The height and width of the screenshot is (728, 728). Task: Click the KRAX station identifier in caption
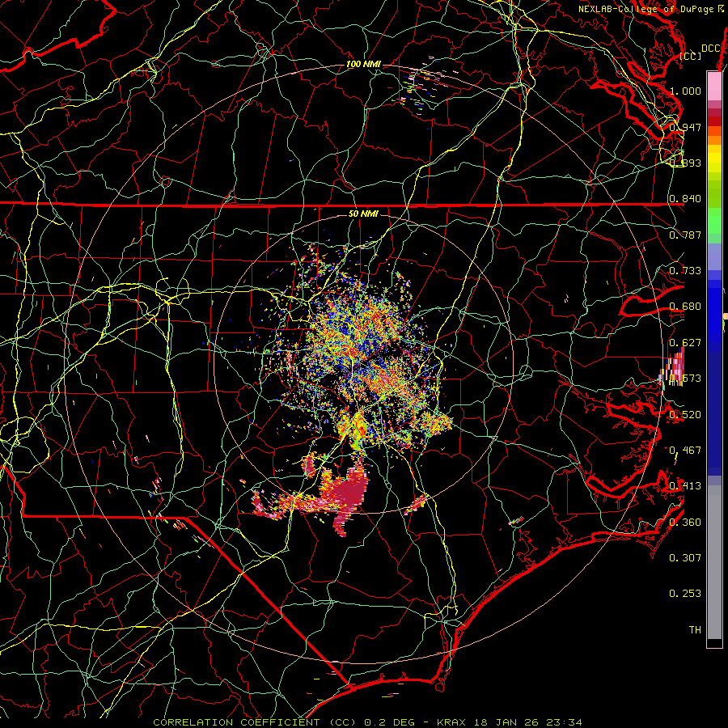453,722
